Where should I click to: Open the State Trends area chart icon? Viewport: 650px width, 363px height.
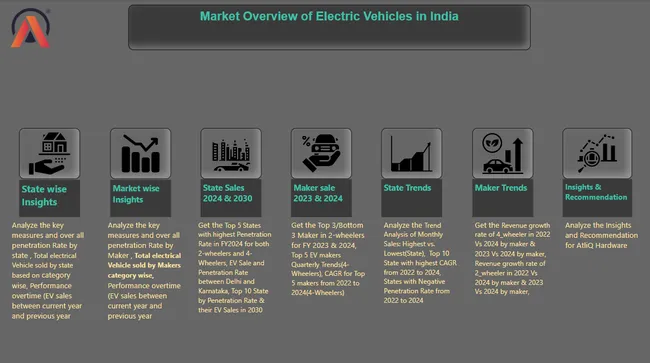(x=412, y=153)
